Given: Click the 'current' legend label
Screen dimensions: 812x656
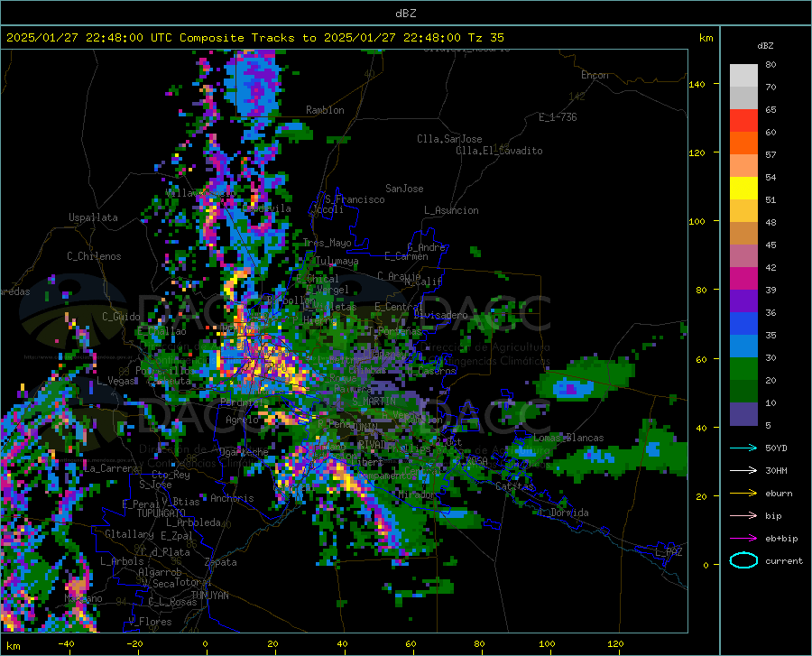Looking at the screenshot, I should 784,560.
